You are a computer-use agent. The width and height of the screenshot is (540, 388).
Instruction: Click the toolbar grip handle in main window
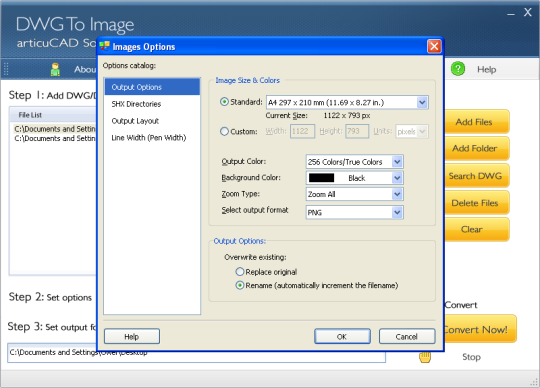(6, 69)
